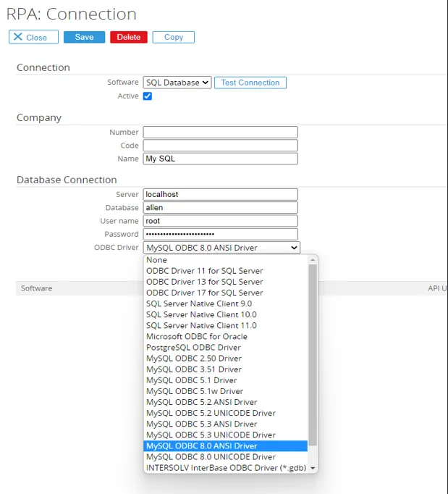Click the Close button
Viewport: 448px width, 494px height.
pos(33,37)
